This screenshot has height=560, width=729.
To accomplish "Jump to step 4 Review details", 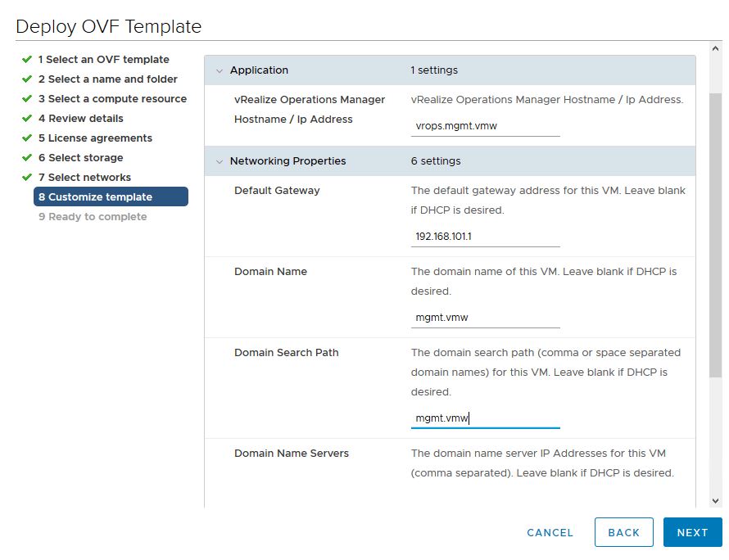I will click(80, 119).
